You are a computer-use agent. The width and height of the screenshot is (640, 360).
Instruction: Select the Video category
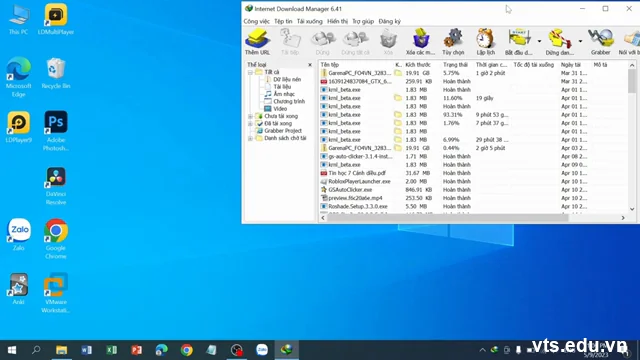point(280,109)
